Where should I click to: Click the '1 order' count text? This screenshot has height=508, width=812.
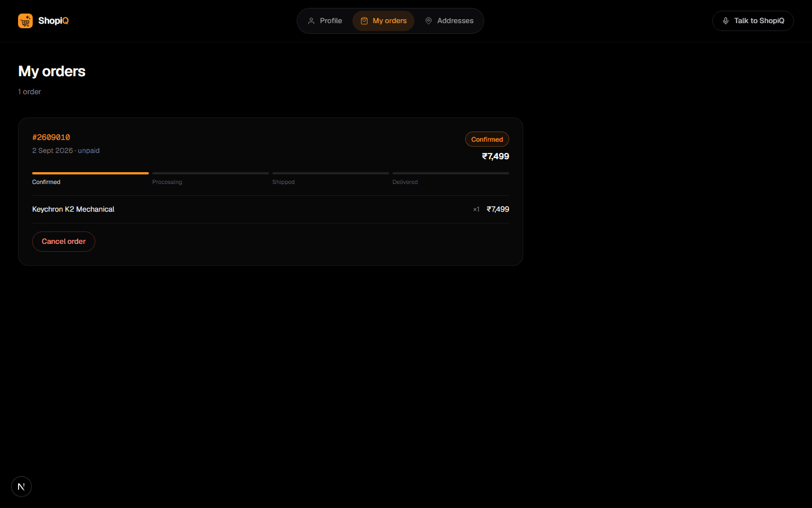tap(29, 92)
